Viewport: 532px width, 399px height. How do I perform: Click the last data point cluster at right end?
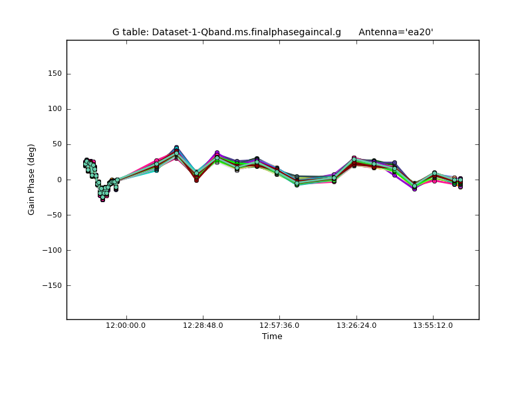(x=460, y=182)
